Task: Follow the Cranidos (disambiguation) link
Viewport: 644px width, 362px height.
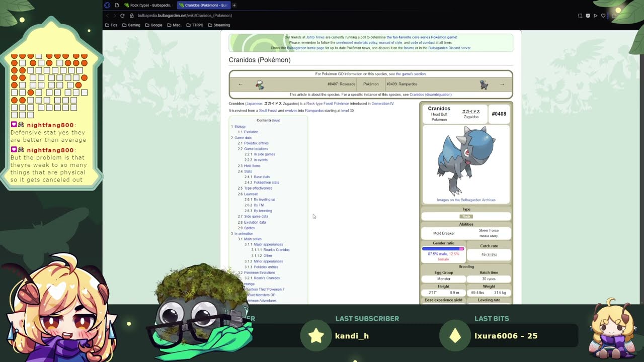Action: 431,95
